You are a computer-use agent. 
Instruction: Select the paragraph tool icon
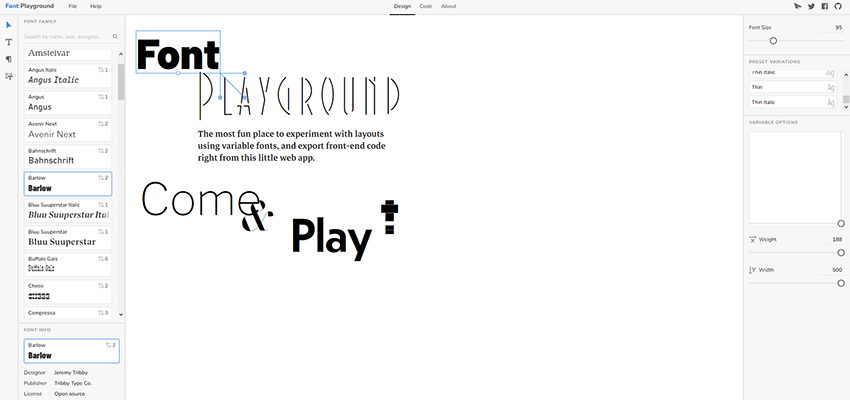9,59
